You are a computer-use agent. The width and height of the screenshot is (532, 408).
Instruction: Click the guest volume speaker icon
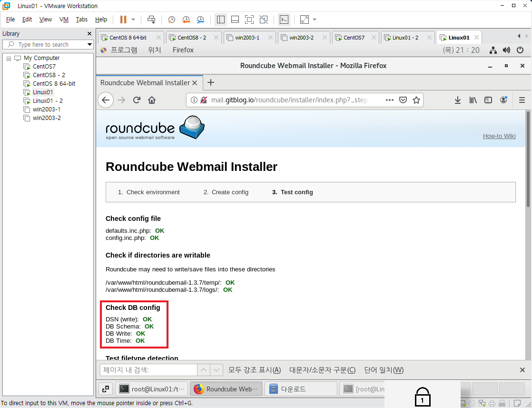507,50
